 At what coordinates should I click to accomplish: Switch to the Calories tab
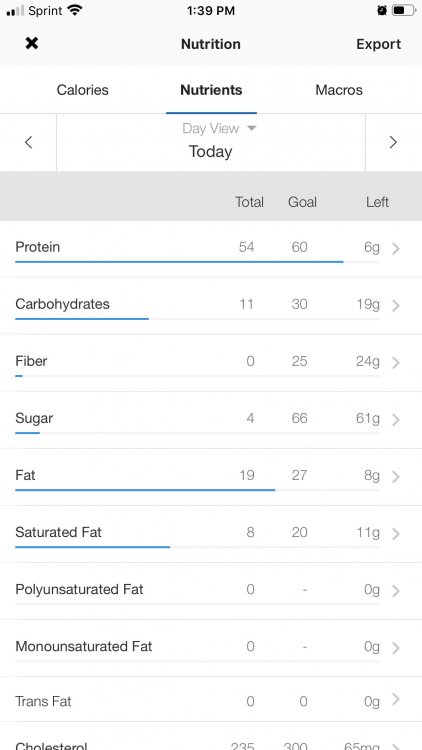click(x=82, y=90)
